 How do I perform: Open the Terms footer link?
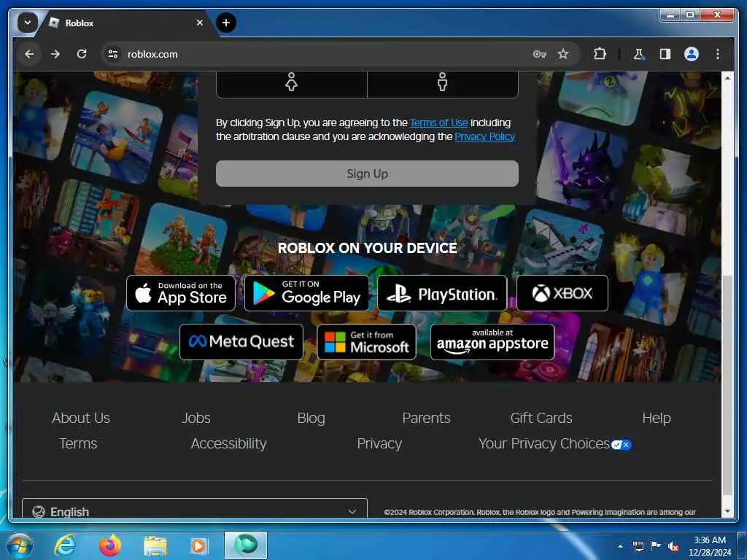pos(78,443)
